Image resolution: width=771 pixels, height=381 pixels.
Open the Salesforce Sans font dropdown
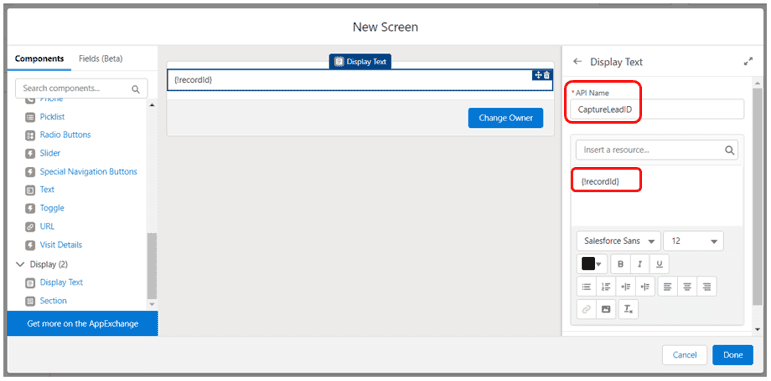619,241
